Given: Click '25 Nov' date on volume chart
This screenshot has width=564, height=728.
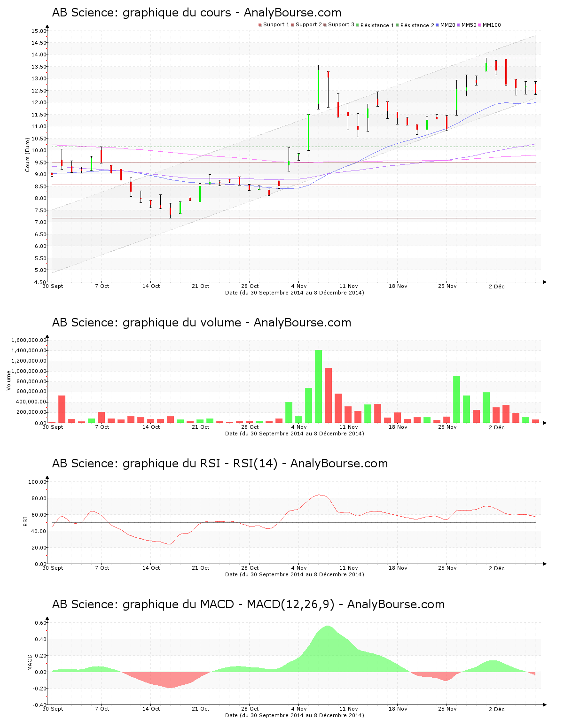Looking at the screenshot, I should [x=447, y=427].
